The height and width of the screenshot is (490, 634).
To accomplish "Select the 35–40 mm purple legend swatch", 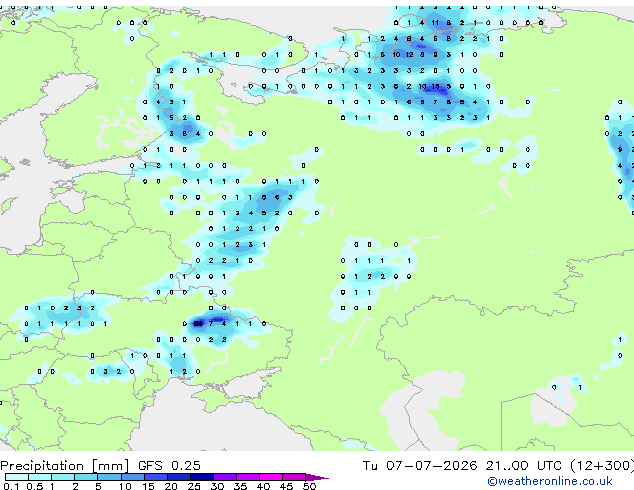I will tap(248, 477).
